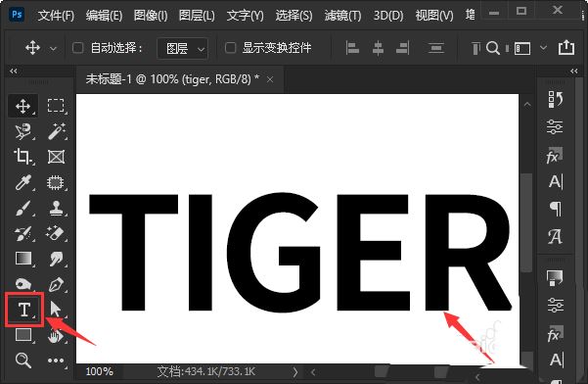The width and height of the screenshot is (588, 384).
Task: Open the Move tool preset picker arrow
Action: point(54,49)
